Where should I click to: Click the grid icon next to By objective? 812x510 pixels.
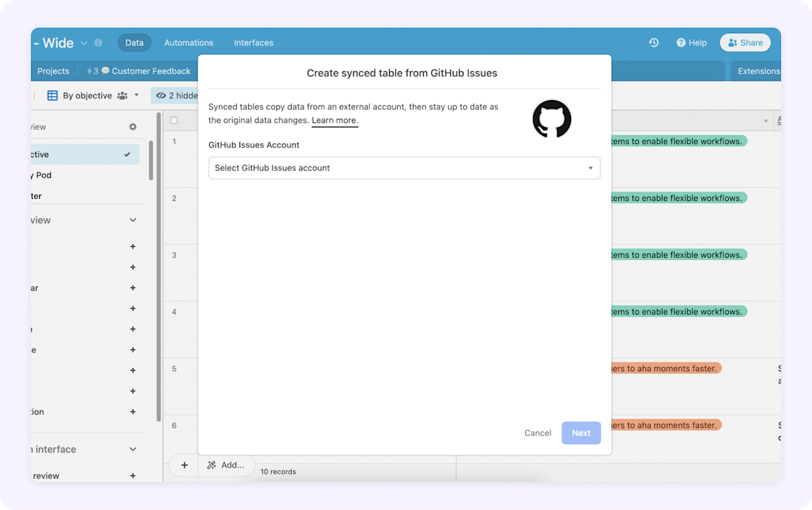(53, 95)
